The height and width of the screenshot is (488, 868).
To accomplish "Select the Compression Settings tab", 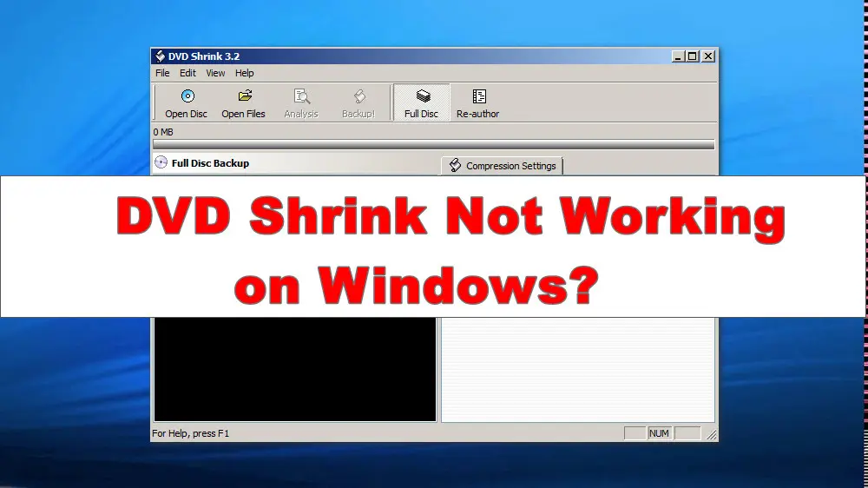I will tap(502, 166).
